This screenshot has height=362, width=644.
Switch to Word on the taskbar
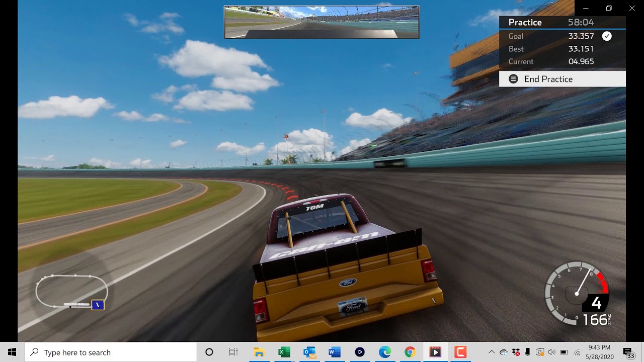coord(335,352)
